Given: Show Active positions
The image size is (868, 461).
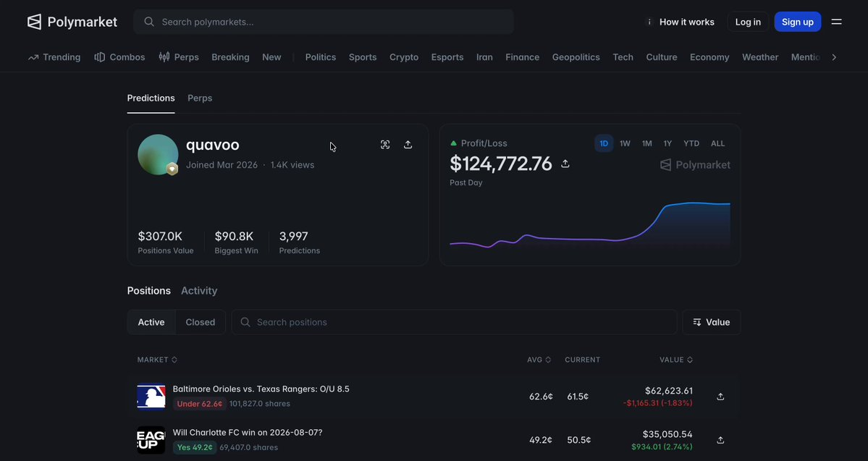Looking at the screenshot, I should coord(151,322).
